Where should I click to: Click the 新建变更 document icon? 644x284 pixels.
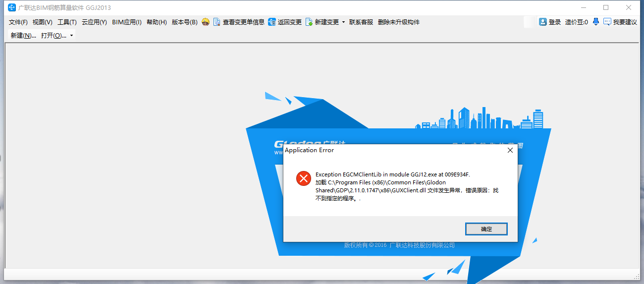309,22
